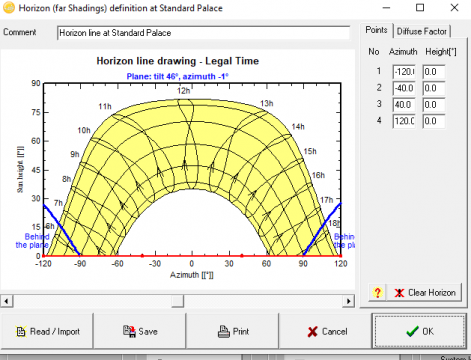Click the Clear Horizon button
This screenshot has height=360, width=471.
pyautogui.click(x=425, y=293)
